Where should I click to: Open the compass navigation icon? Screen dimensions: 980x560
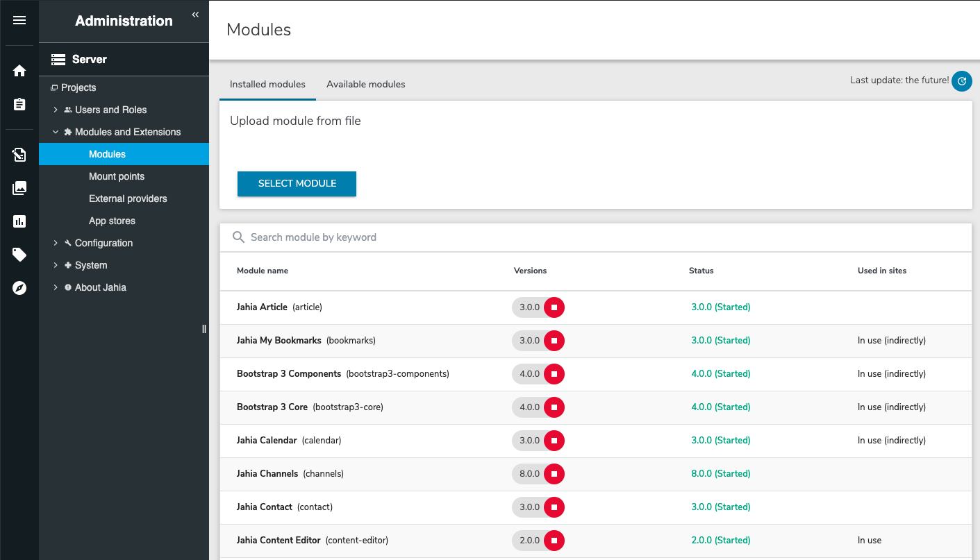(19, 287)
